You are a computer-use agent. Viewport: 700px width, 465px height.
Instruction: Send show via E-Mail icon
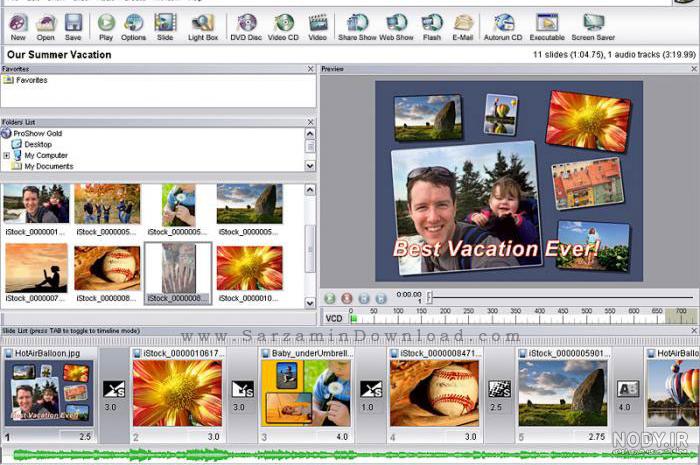462,27
